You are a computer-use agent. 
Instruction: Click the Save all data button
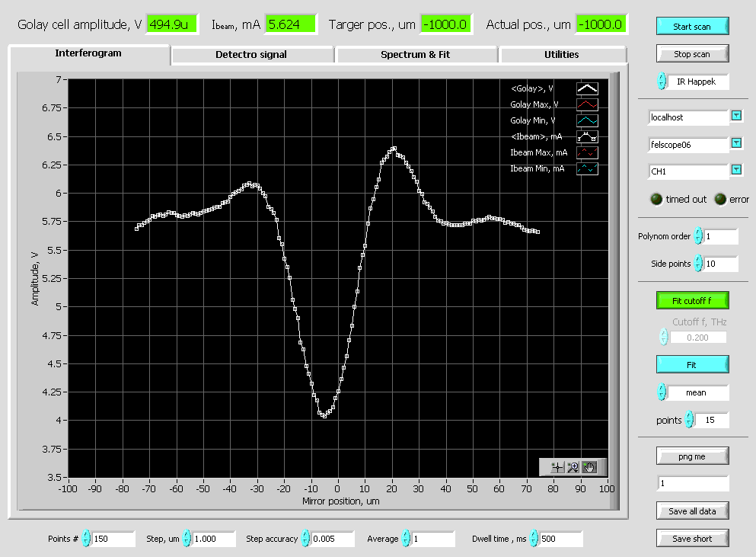coord(692,511)
